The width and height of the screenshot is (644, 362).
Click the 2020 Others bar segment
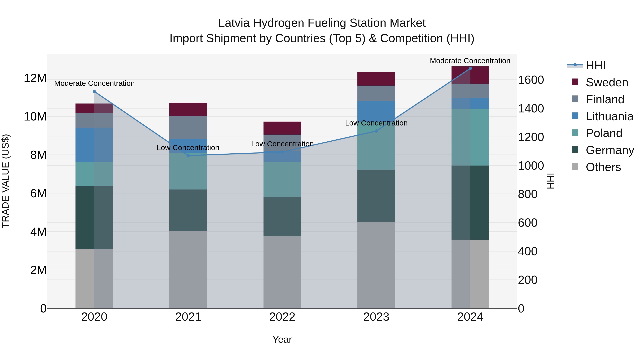(x=94, y=279)
